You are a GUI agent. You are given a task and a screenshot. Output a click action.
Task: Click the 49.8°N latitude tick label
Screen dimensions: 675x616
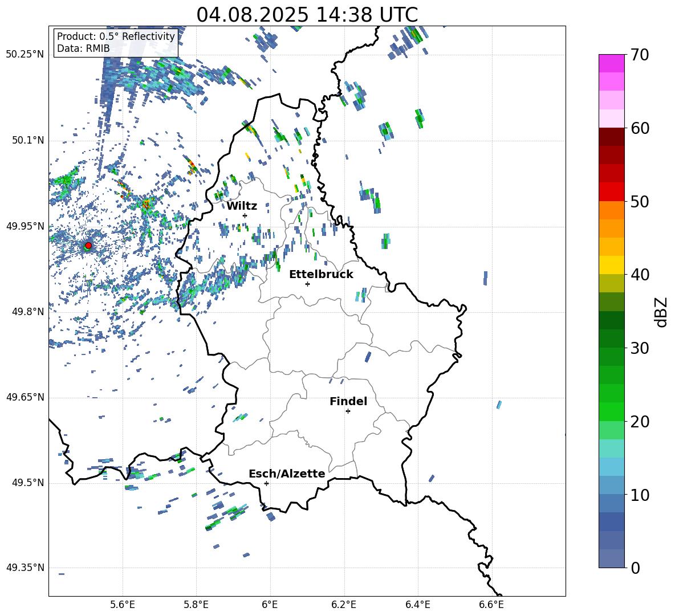pos(27,312)
